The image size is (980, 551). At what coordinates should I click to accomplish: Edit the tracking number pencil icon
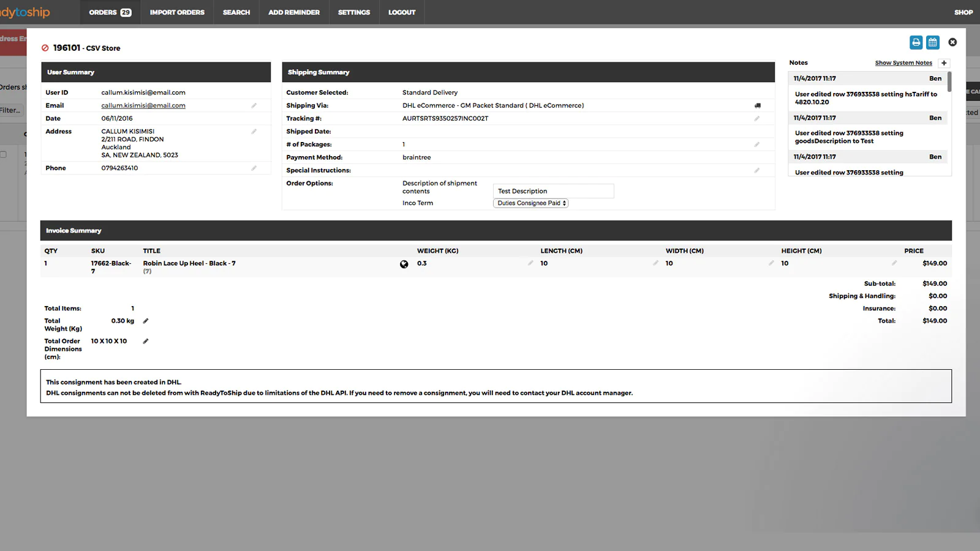coord(757,119)
